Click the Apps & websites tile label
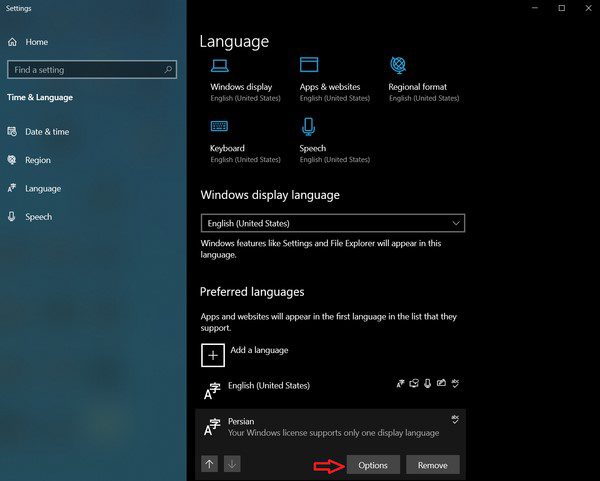Viewport: 600px width, 481px height. (x=330, y=87)
